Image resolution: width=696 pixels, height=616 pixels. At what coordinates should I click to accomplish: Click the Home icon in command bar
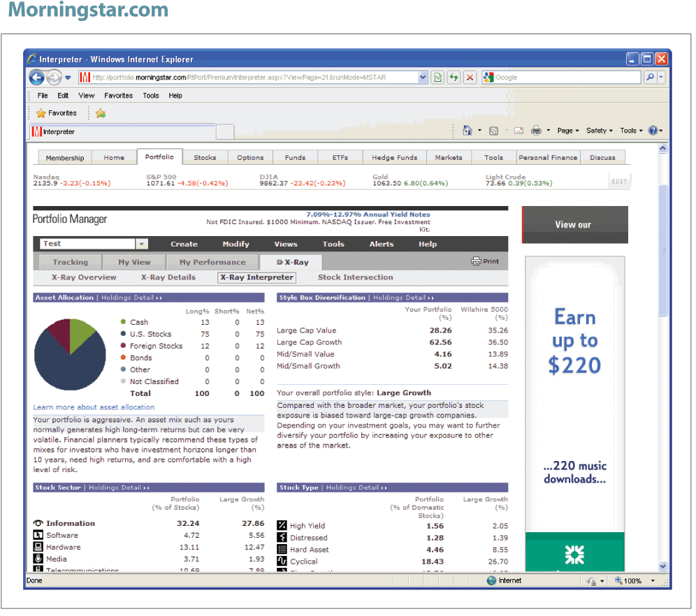467,131
